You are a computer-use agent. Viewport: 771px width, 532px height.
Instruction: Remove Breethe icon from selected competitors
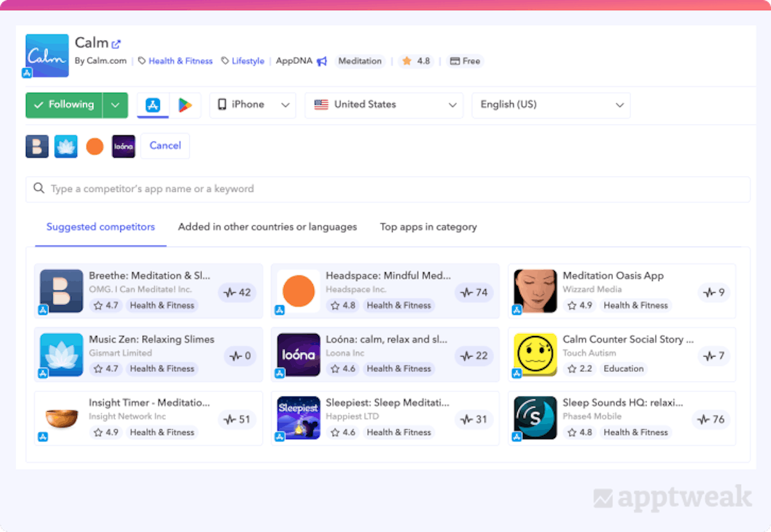[37, 146]
